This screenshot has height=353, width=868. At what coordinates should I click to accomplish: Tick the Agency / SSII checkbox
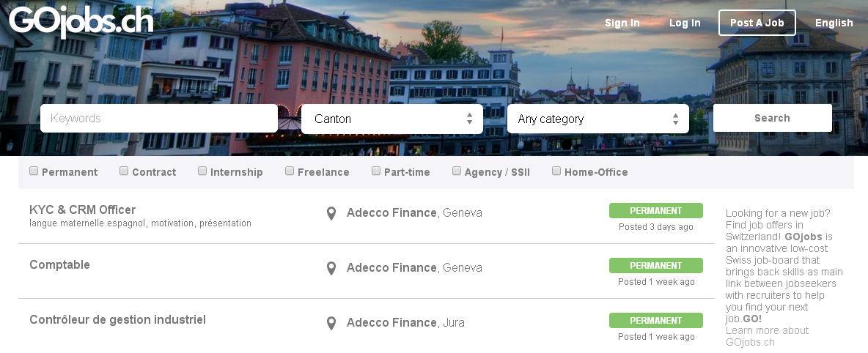[x=457, y=171]
